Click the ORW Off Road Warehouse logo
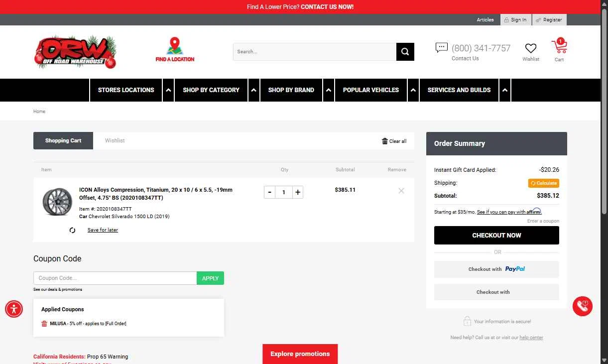The height and width of the screenshot is (364, 608). (x=75, y=52)
